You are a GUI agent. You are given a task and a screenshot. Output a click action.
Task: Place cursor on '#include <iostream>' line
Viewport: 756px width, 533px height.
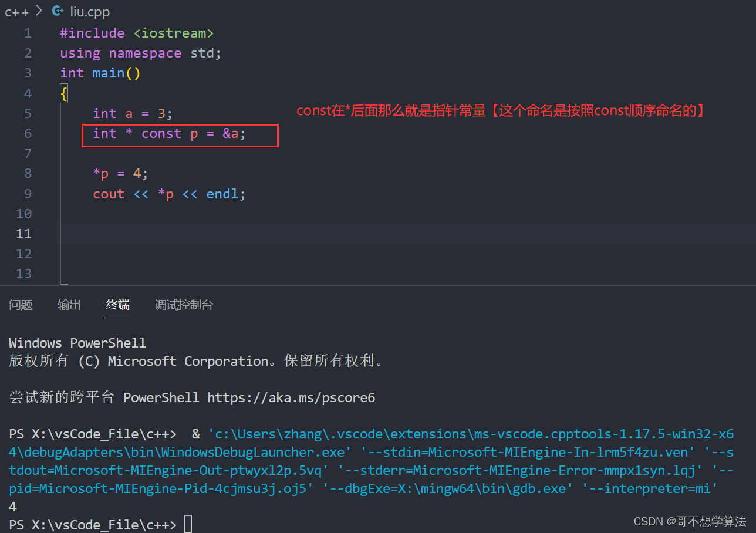(137, 33)
